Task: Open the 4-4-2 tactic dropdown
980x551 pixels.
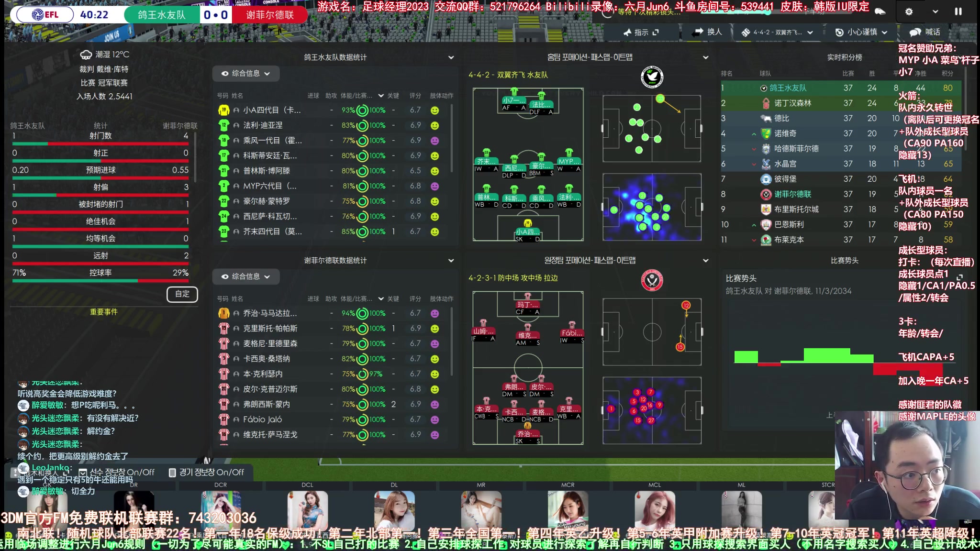Action: [x=777, y=32]
